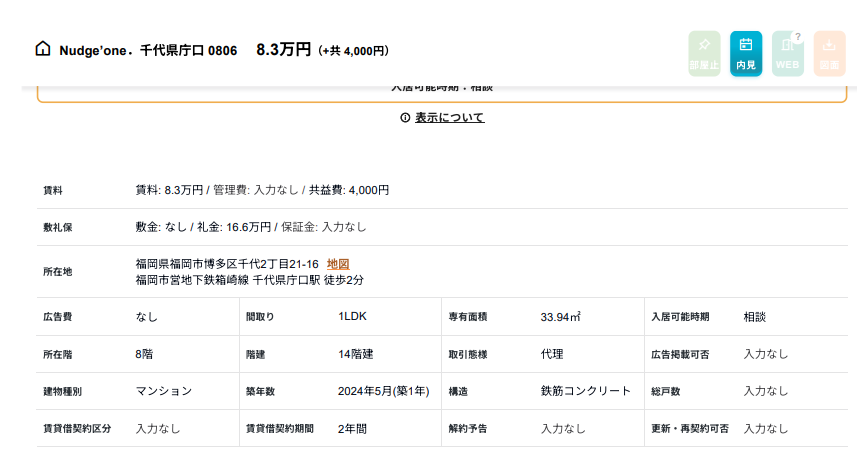Download the floor plan via 図面 button
The width and height of the screenshot is (857, 453).
(x=829, y=53)
